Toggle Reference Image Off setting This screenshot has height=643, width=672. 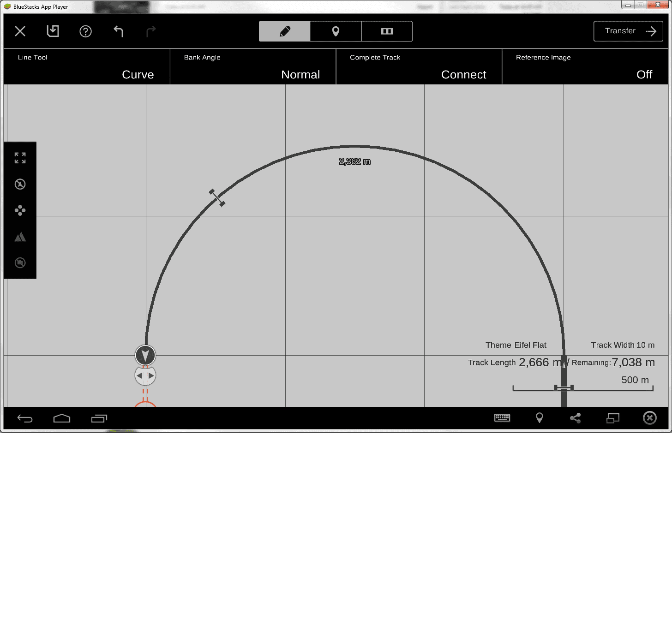pyautogui.click(x=585, y=67)
